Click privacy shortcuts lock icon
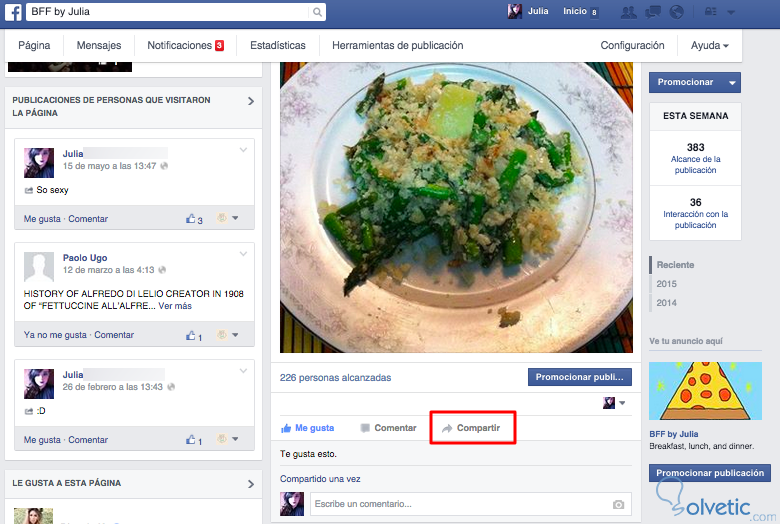The height and width of the screenshot is (524, 780). point(710,12)
